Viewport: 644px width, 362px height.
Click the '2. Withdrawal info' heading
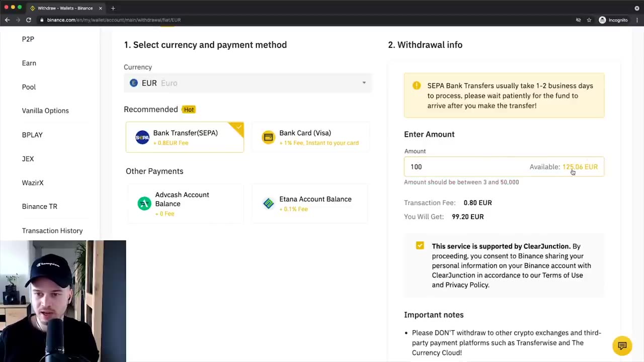point(425,45)
